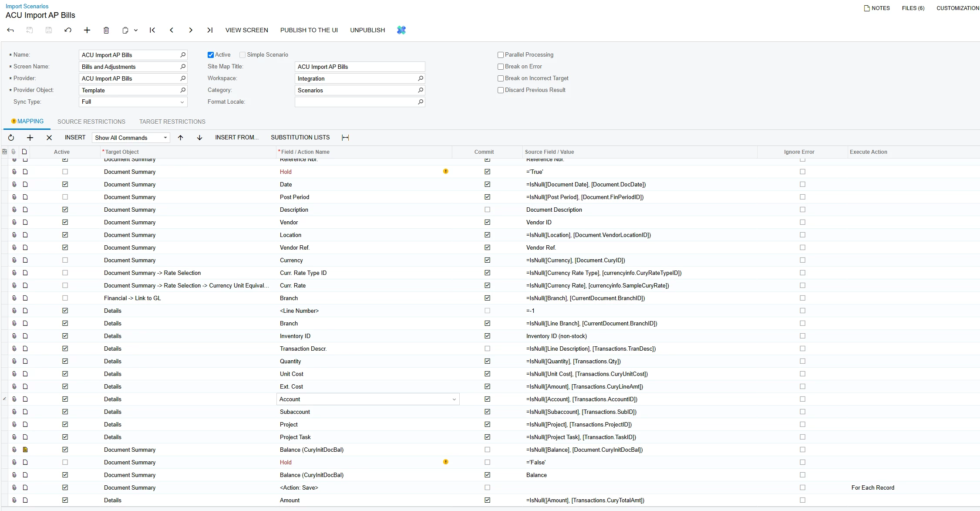
Task: Click the delete trash can icon
Action: click(106, 30)
